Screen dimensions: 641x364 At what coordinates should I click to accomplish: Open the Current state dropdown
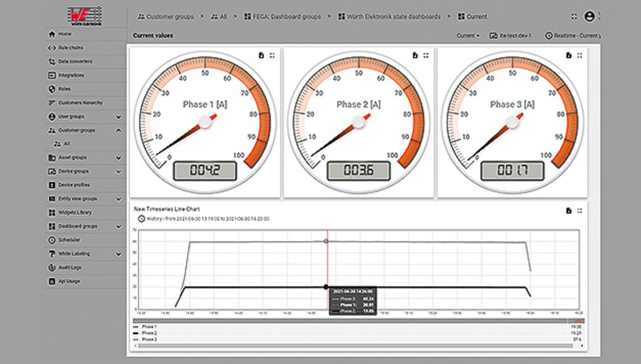pyautogui.click(x=468, y=36)
